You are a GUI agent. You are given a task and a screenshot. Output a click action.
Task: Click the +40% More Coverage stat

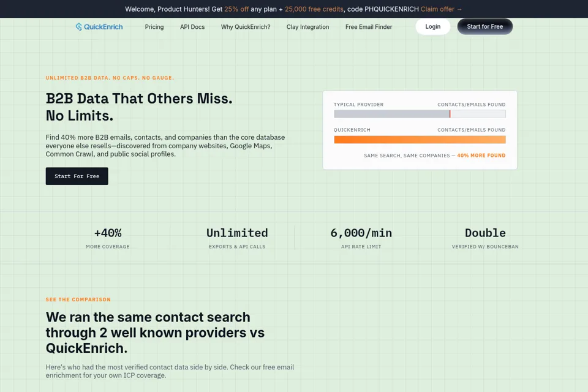[x=108, y=238]
